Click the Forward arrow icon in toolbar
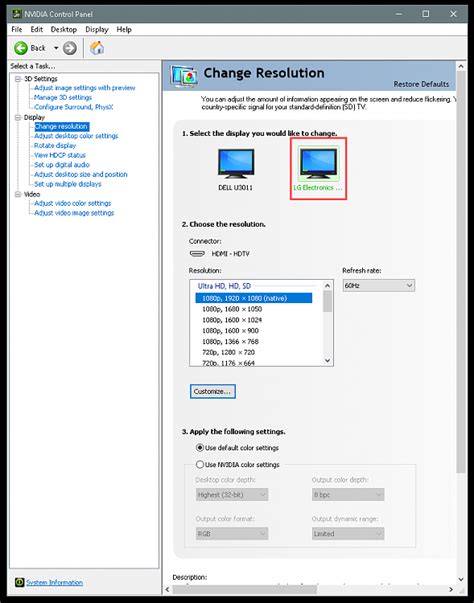Screen dimensions: 474x603 click(x=70, y=48)
